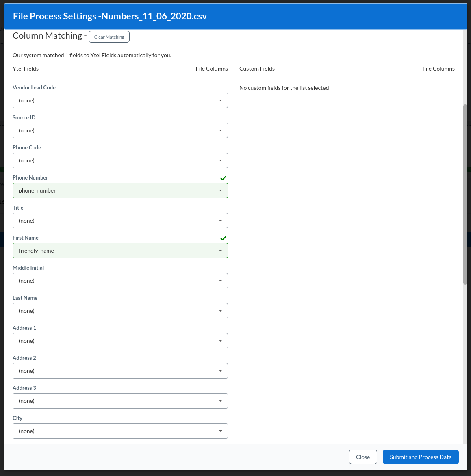Click the green checkmark beside Phone Number

pos(223,178)
